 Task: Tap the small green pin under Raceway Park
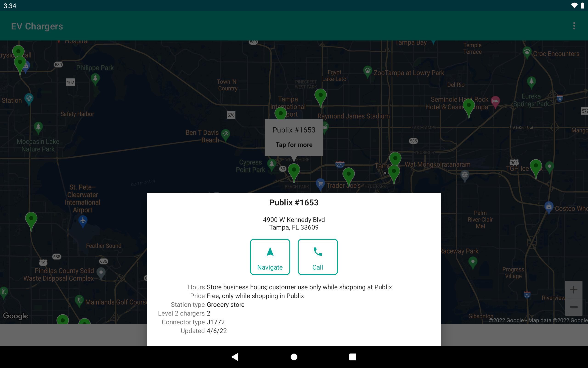click(x=473, y=263)
